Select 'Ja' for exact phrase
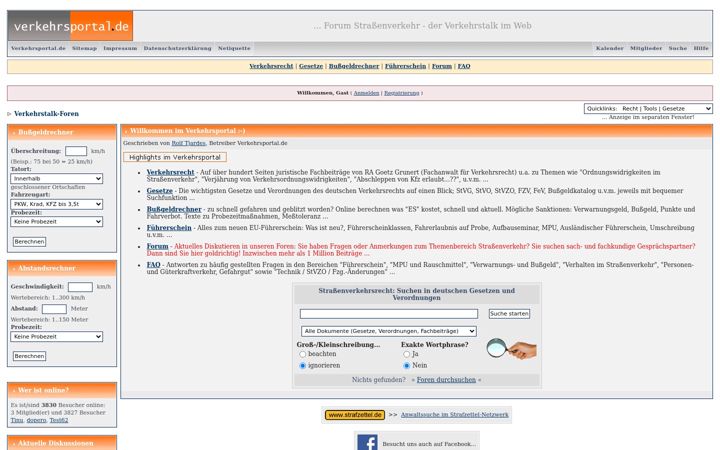The image size is (720, 450). pyautogui.click(x=406, y=354)
